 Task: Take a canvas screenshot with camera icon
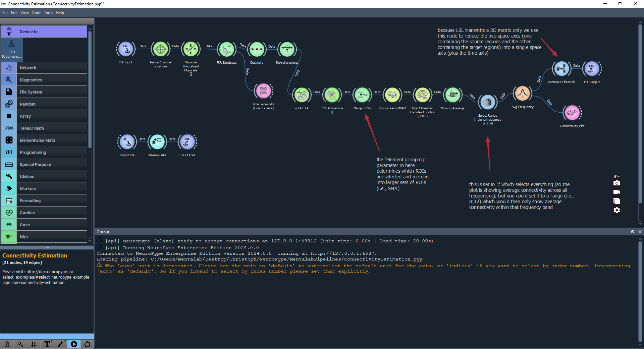click(616, 183)
